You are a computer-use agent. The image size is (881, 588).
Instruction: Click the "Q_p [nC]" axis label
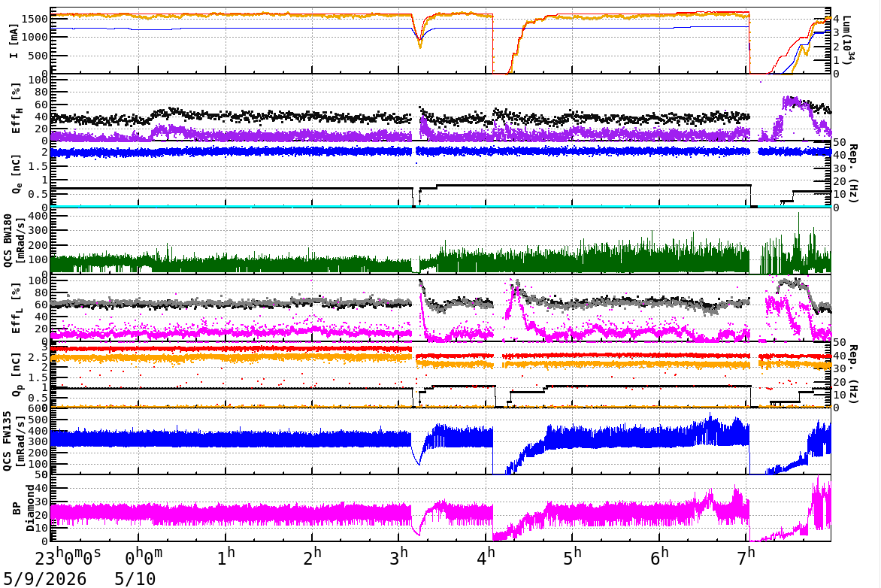[x=17, y=374]
